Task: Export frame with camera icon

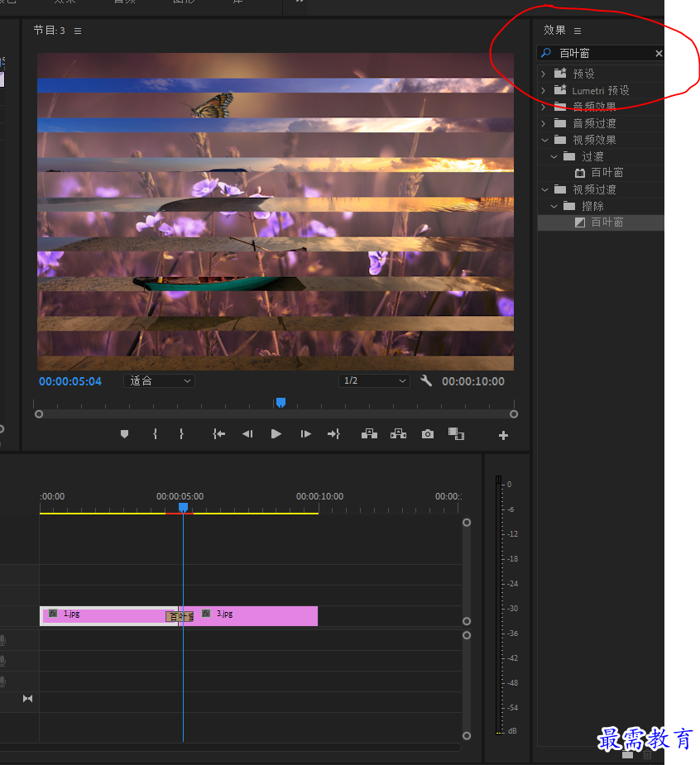Action: pyautogui.click(x=428, y=433)
